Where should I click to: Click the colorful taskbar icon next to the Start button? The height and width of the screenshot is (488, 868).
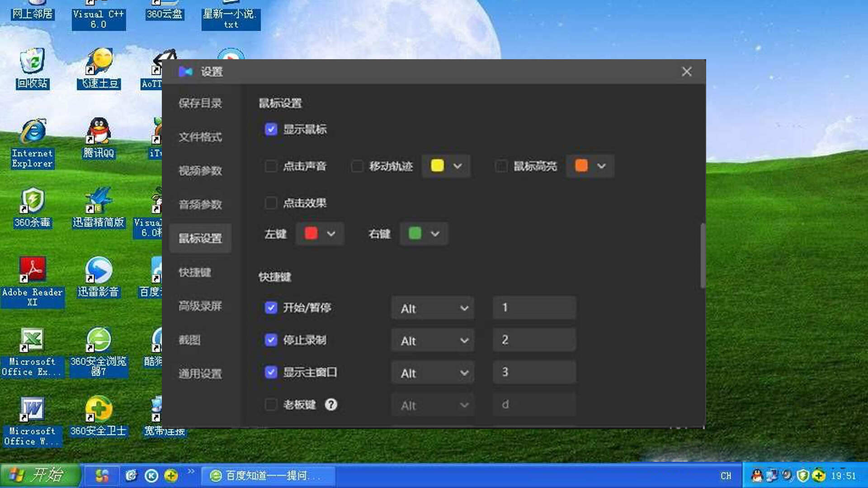point(102,475)
